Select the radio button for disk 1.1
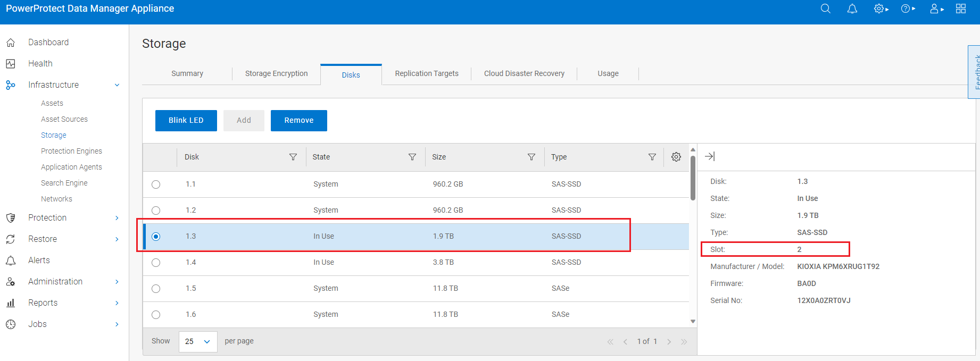Viewport: 980px width, 361px height. point(156,184)
